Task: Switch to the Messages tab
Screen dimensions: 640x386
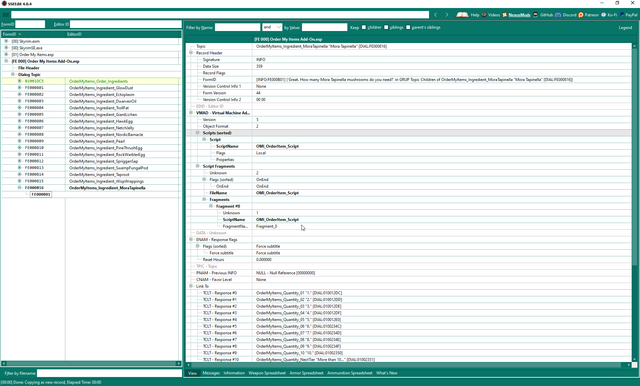Action: (x=211, y=373)
